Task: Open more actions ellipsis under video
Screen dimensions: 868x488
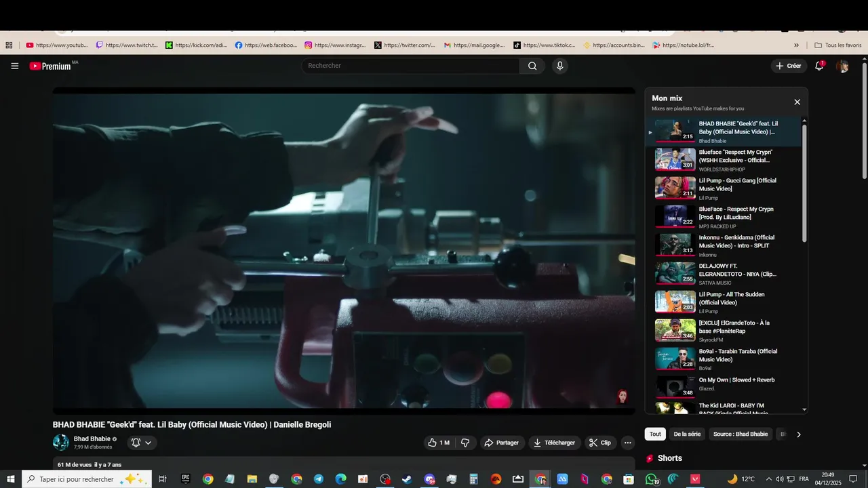Action: (627, 443)
